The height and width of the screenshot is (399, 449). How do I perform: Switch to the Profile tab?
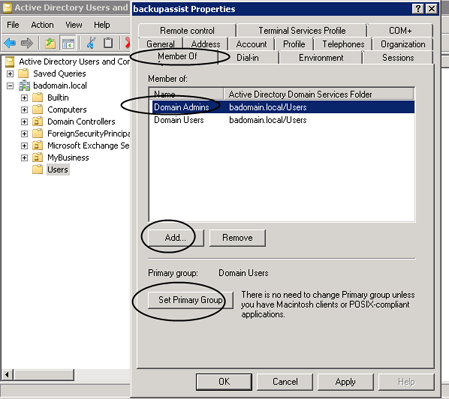click(x=294, y=44)
